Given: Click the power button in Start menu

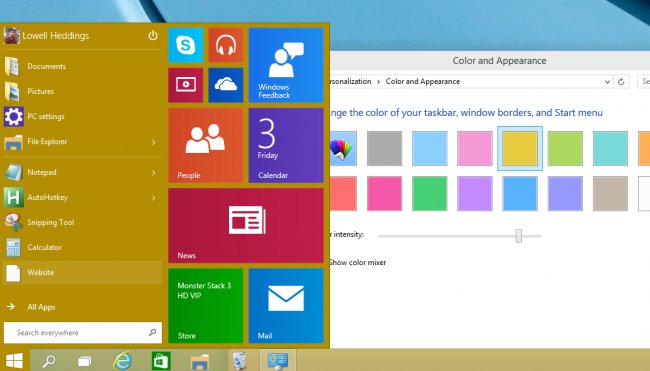Looking at the screenshot, I should tap(153, 36).
